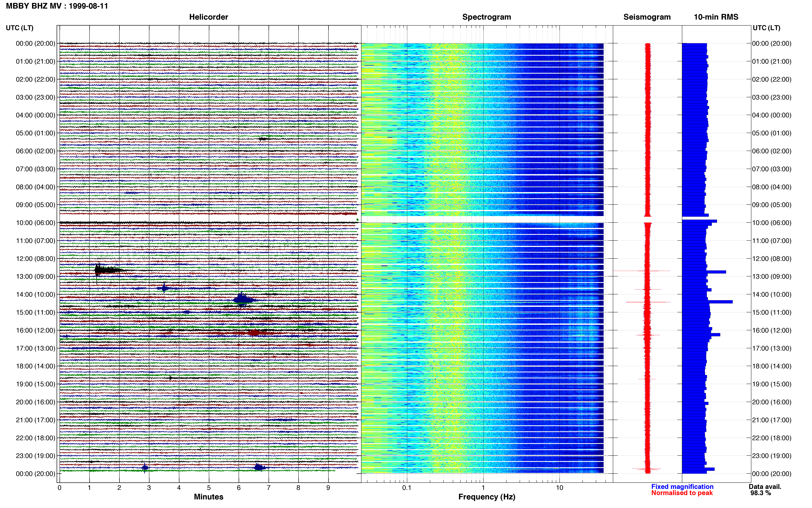Click the right-axis label "12:00 (08:00)"
Screen dimensions: 812x508
point(772,259)
